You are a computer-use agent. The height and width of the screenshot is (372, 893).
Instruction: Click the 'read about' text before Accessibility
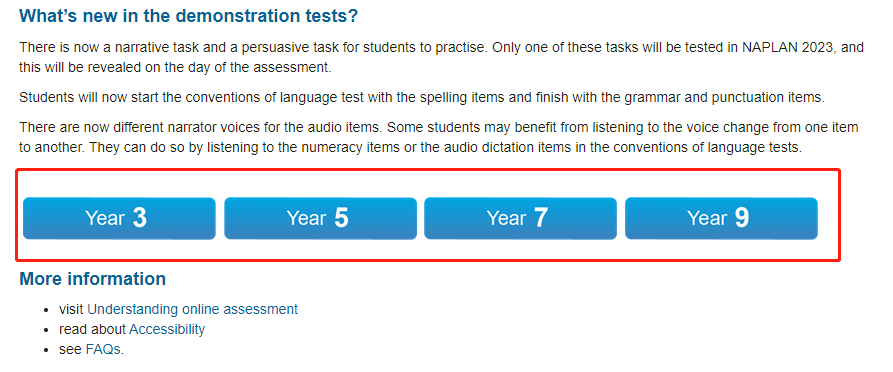[x=92, y=329]
